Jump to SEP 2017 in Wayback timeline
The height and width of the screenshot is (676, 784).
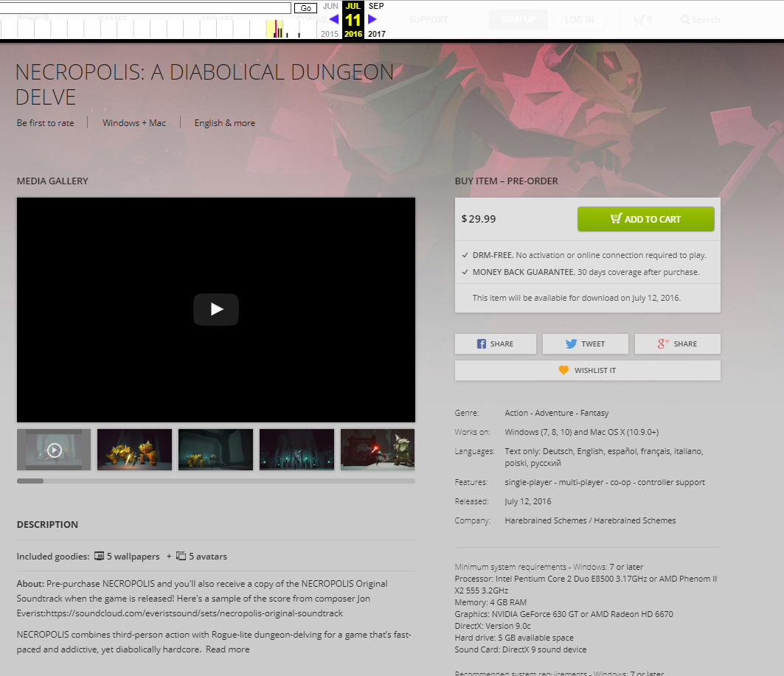pos(376,19)
